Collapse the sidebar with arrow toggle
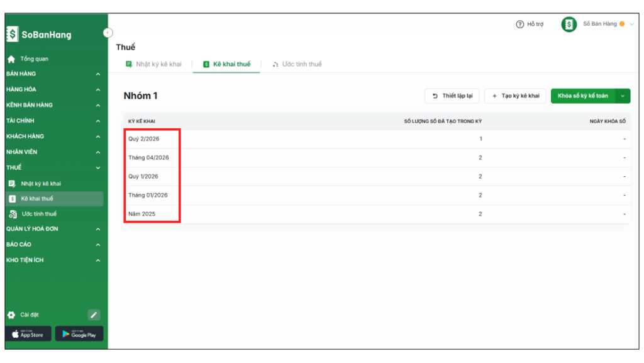Screen dimensions: 644x363 pos(108,32)
